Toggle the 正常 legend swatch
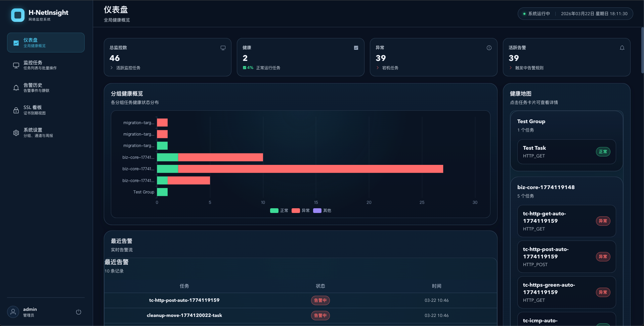The width and height of the screenshot is (644, 326). (274, 211)
